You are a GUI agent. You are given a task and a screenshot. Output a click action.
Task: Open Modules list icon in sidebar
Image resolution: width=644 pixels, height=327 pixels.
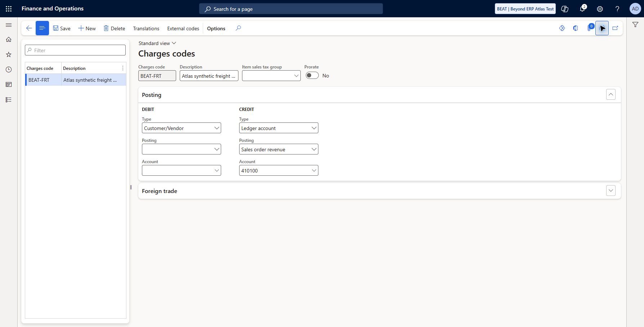9,100
